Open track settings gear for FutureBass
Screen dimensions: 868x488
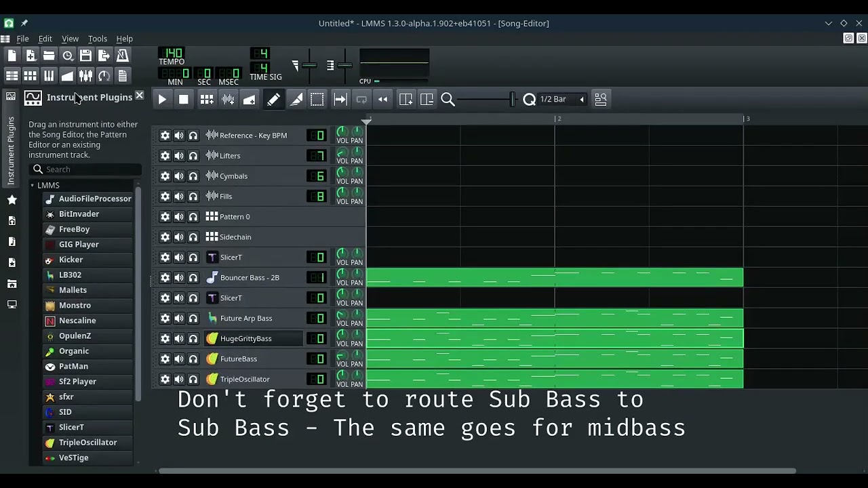(x=165, y=359)
